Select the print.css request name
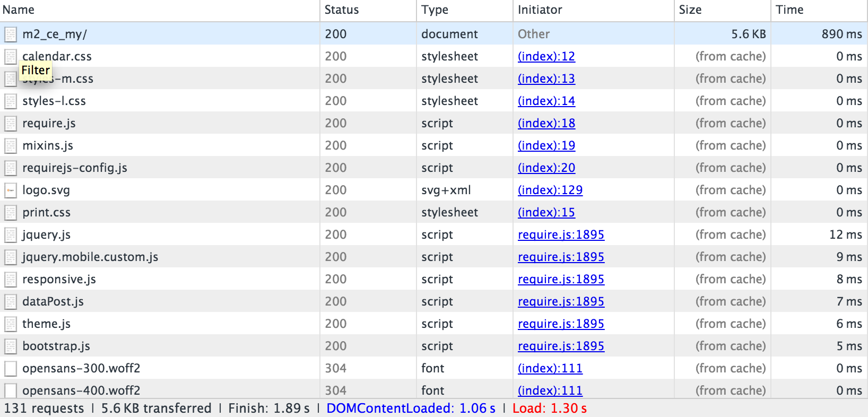Screen dimensions: 868x417 [x=46, y=212]
